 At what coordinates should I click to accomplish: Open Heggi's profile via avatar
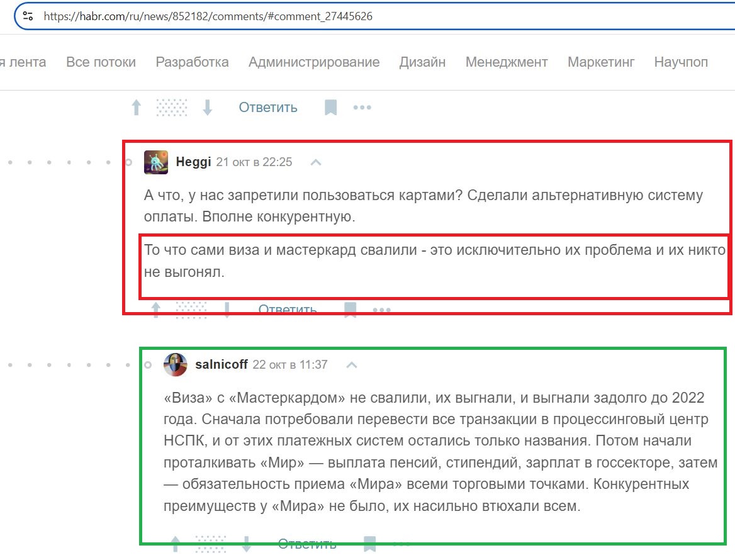click(x=156, y=162)
